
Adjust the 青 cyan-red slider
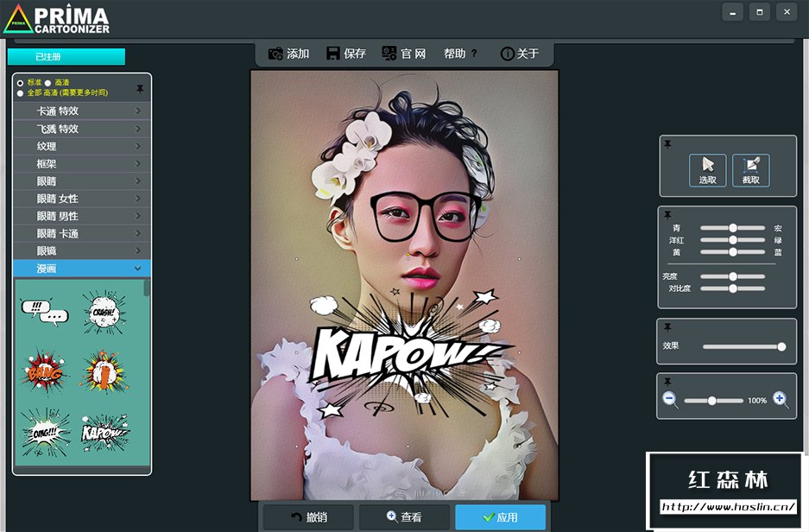coord(733,227)
